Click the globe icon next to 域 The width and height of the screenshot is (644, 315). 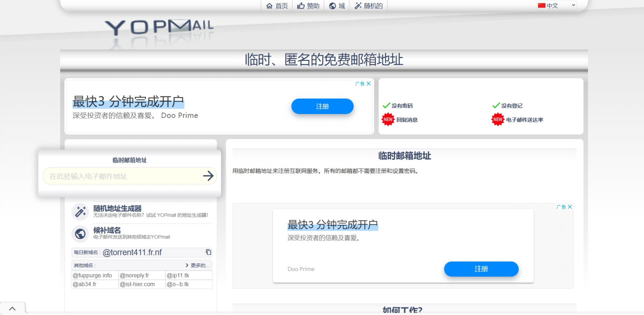332,6
